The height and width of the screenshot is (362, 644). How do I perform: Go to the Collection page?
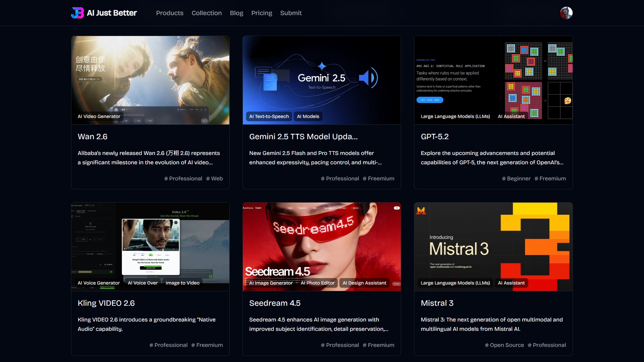click(207, 13)
